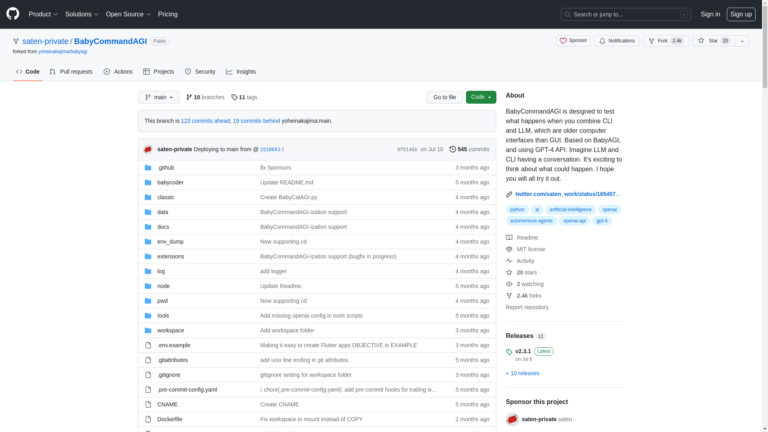Expand the main branch selector dropdown

pyautogui.click(x=159, y=97)
